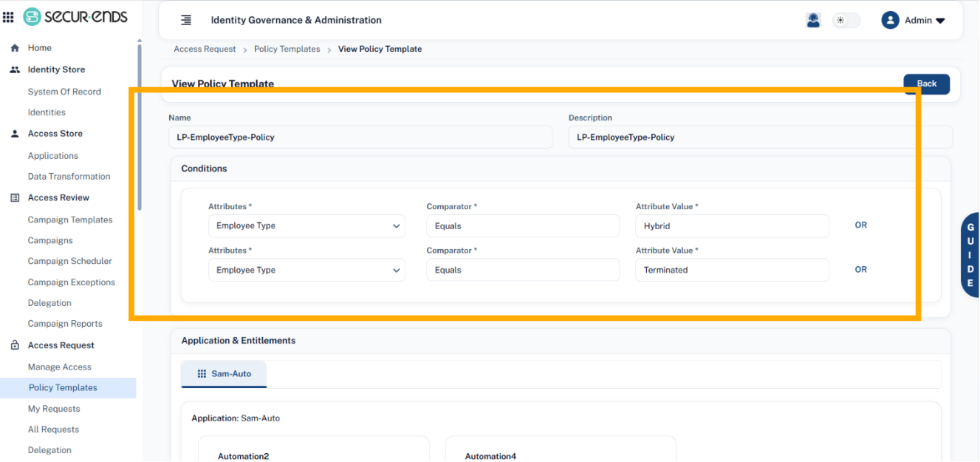Open Campaign Reports
This screenshot has height=462, width=980.
coord(65,324)
